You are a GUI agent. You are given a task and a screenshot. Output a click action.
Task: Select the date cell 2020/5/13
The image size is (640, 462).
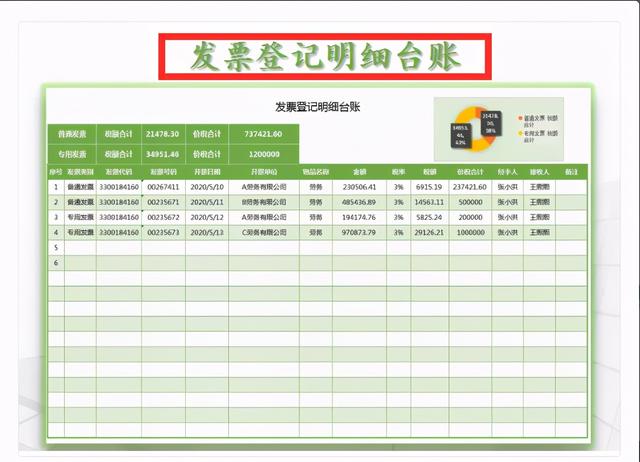pyautogui.click(x=207, y=233)
